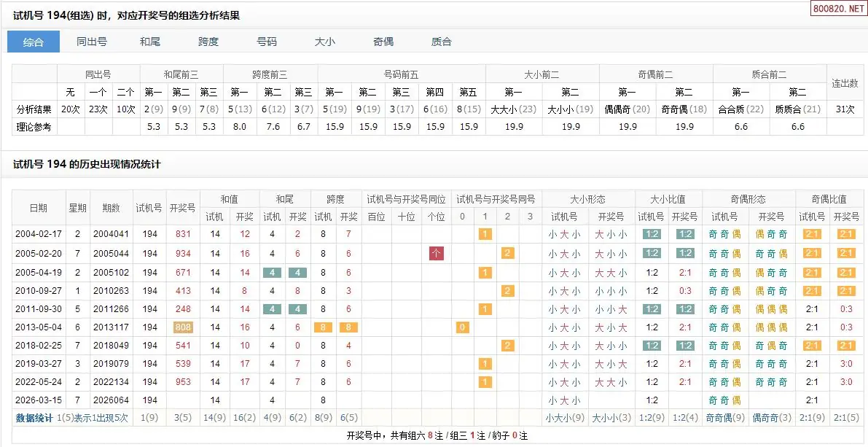Switch to the 跨度 tab
The height and width of the screenshot is (447, 868).
coord(208,42)
